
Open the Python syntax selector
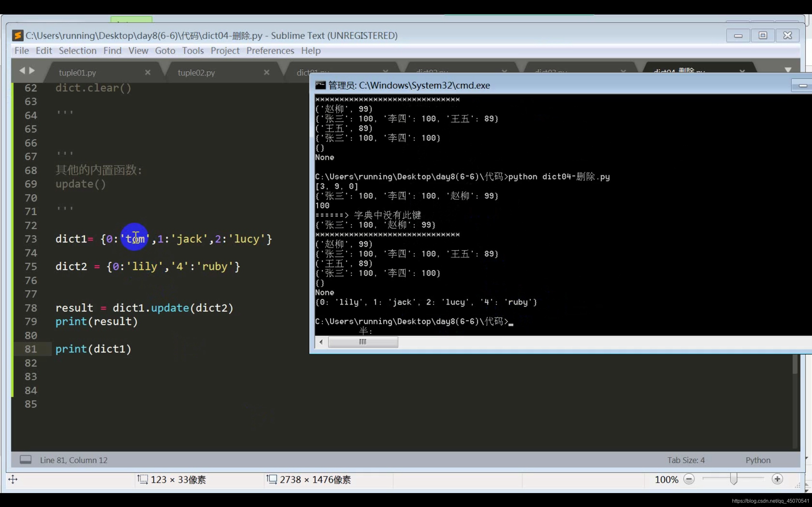point(758,460)
